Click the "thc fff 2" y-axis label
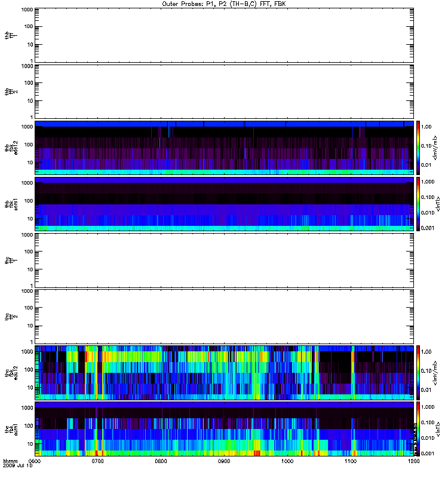Viewport: 448px width, 478px height. coord(11,317)
